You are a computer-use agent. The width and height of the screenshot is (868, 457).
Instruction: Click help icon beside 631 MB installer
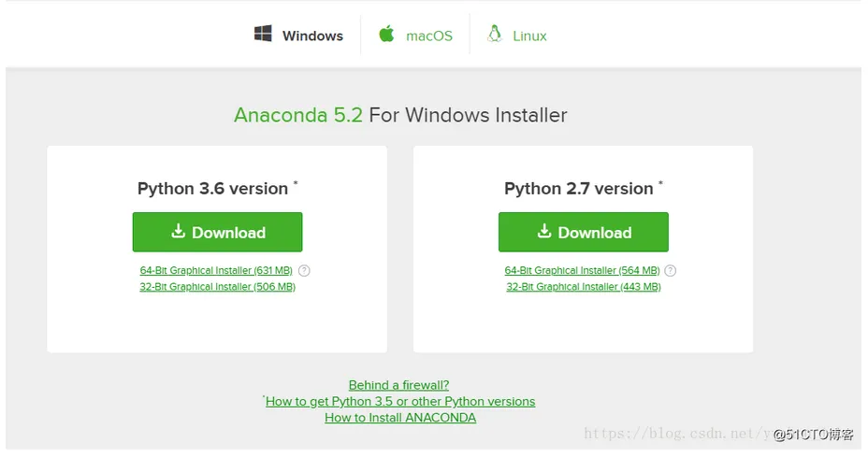(304, 271)
